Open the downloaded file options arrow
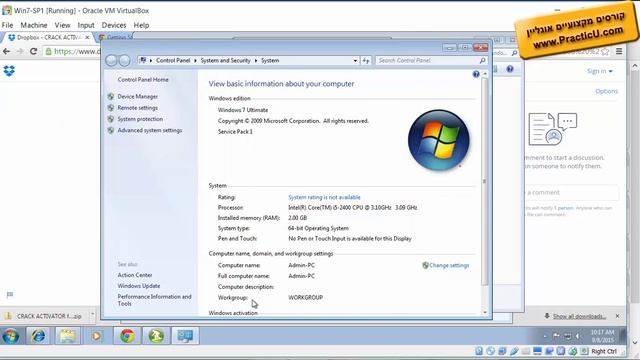Screen dimensions: 640x360 (x=92, y=315)
